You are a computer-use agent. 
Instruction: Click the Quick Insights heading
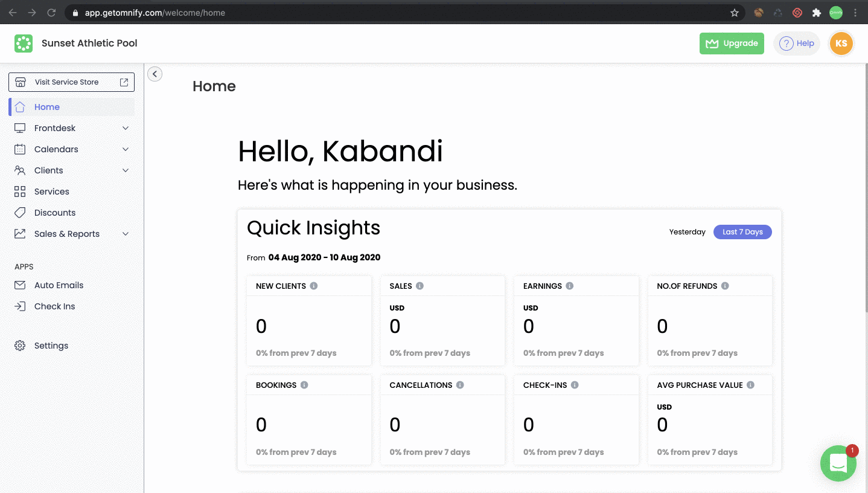click(313, 228)
